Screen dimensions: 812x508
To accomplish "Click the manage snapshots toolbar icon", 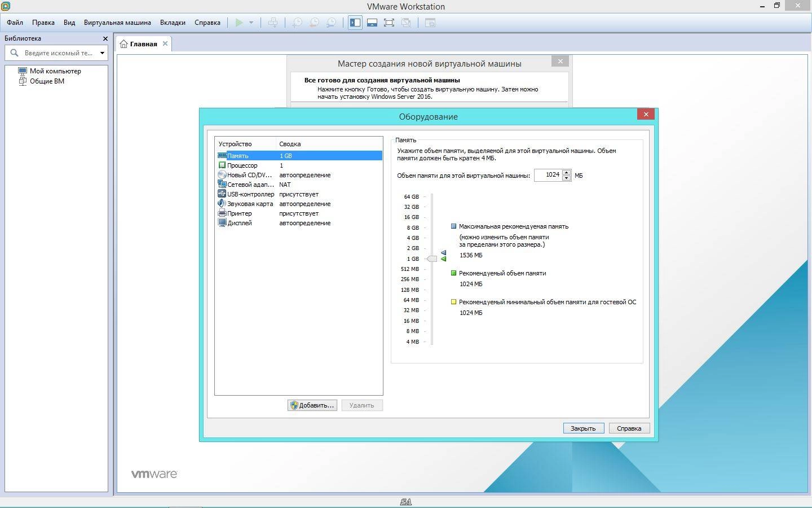I will [x=332, y=23].
